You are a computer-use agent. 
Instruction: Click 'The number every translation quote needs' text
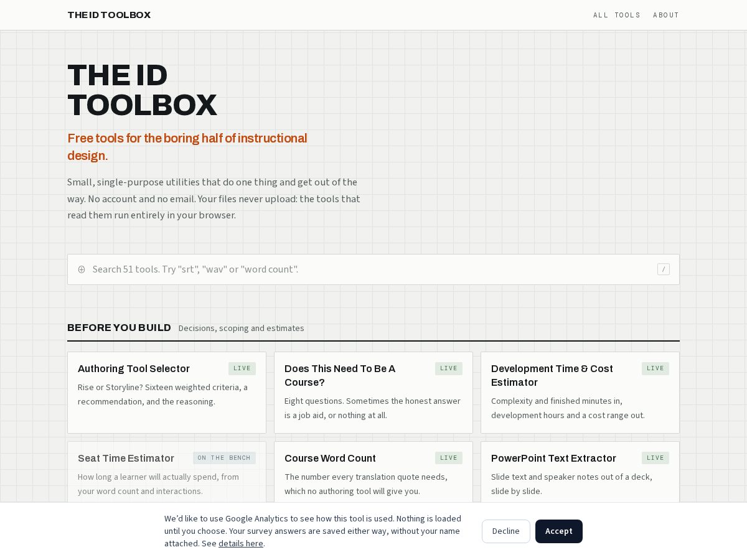pyautogui.click(x=366, y=484)
